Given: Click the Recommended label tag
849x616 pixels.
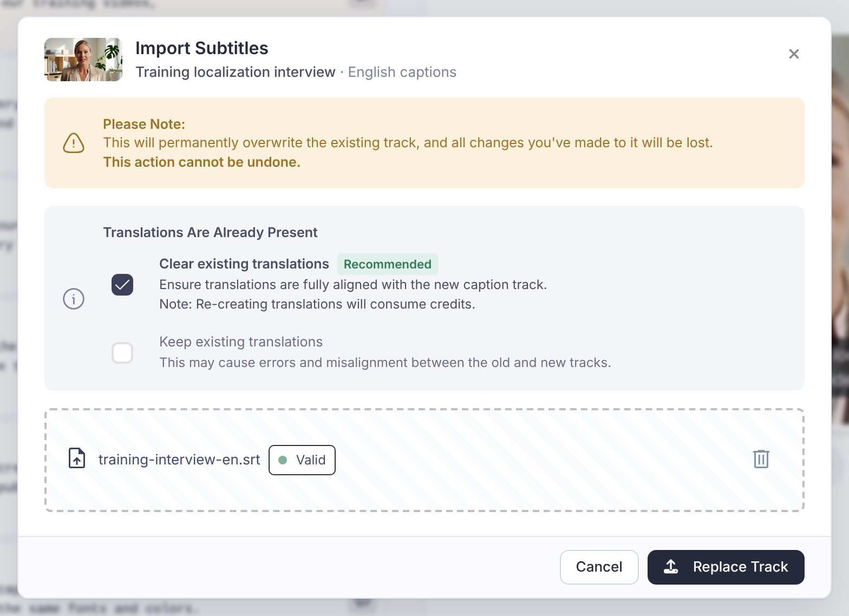Looking at the screenshot, I should (388, 264).
